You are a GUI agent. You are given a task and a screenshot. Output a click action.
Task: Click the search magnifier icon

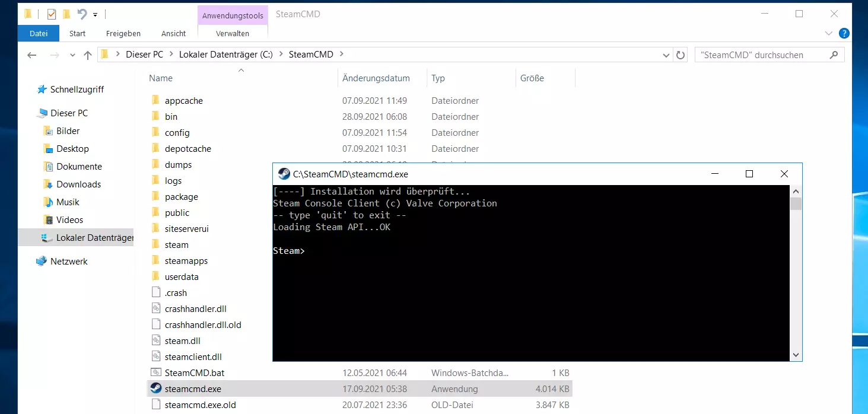click(x=834, y=55)
